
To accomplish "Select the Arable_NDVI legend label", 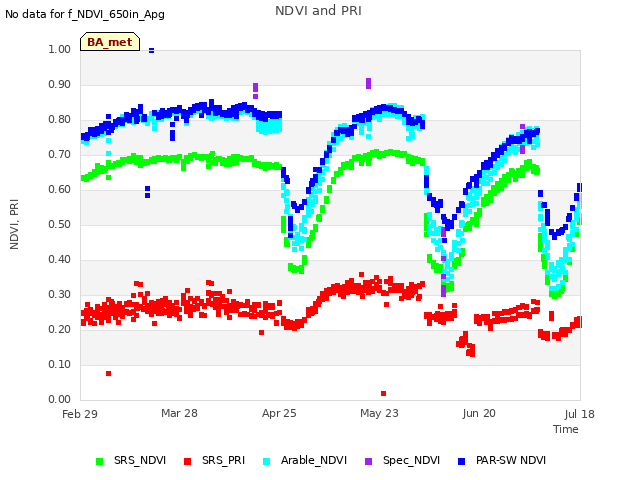I will (x=314, y=460).
